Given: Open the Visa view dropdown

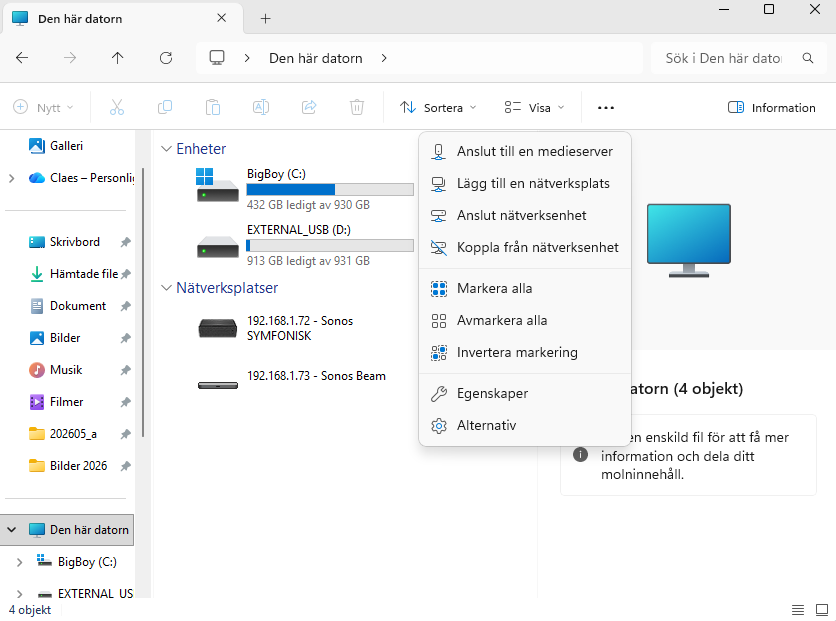Looking at the screenshot, I should click(x=534, y=108).
